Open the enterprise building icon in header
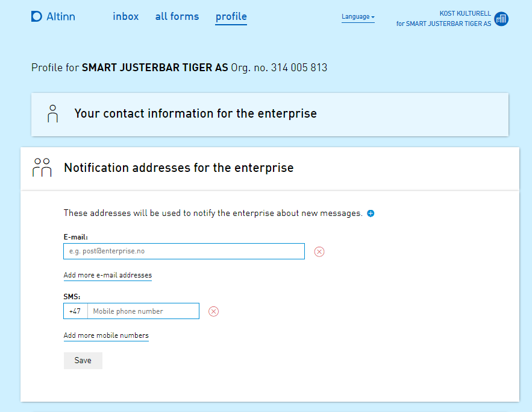Viewport: 532px width, 412px height. coord(501,19)
